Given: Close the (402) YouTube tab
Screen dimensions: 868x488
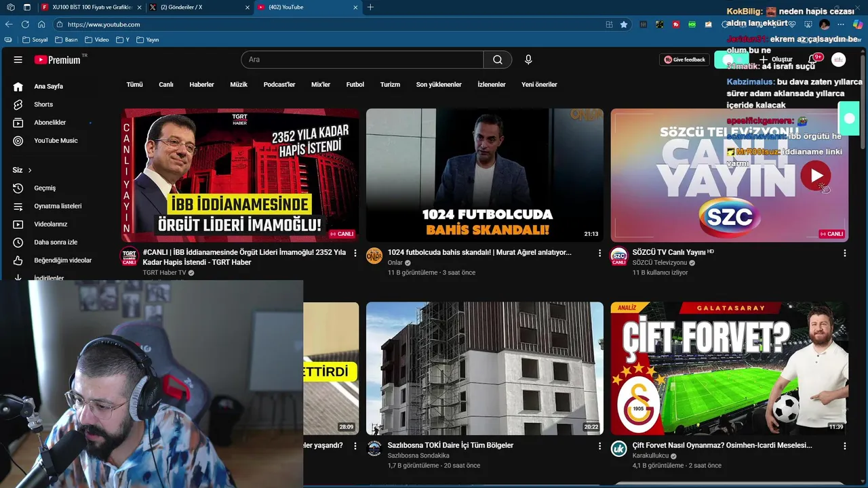Looking at the screenshot, I should pos(355,7).
